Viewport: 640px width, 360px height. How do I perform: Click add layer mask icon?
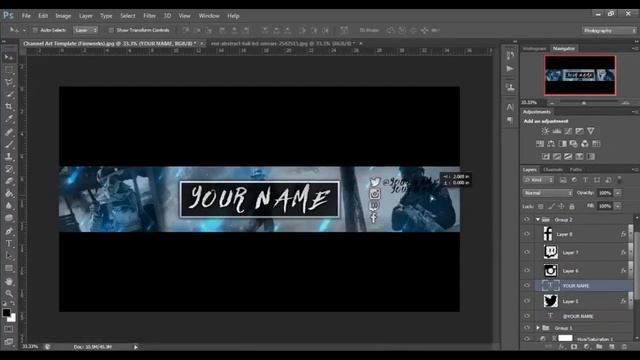coord(574,347)
